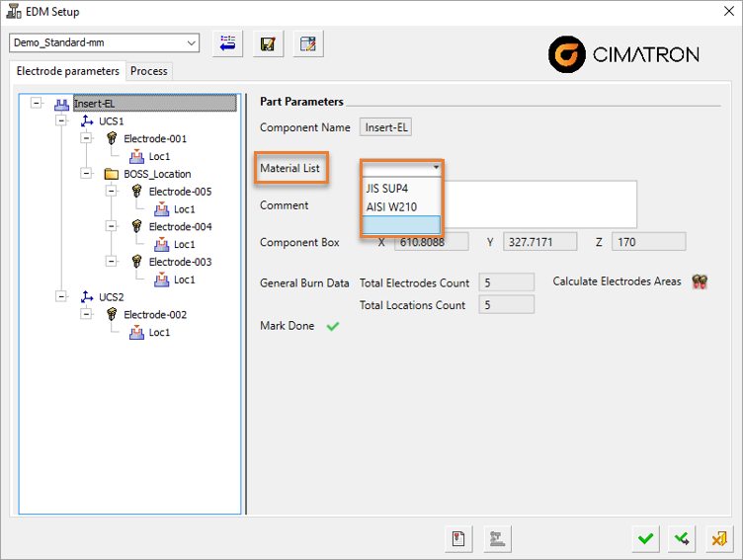The image size is (743, 560).
Task: Click the Component Box Y value field
Action: click(x=539, y=242)
